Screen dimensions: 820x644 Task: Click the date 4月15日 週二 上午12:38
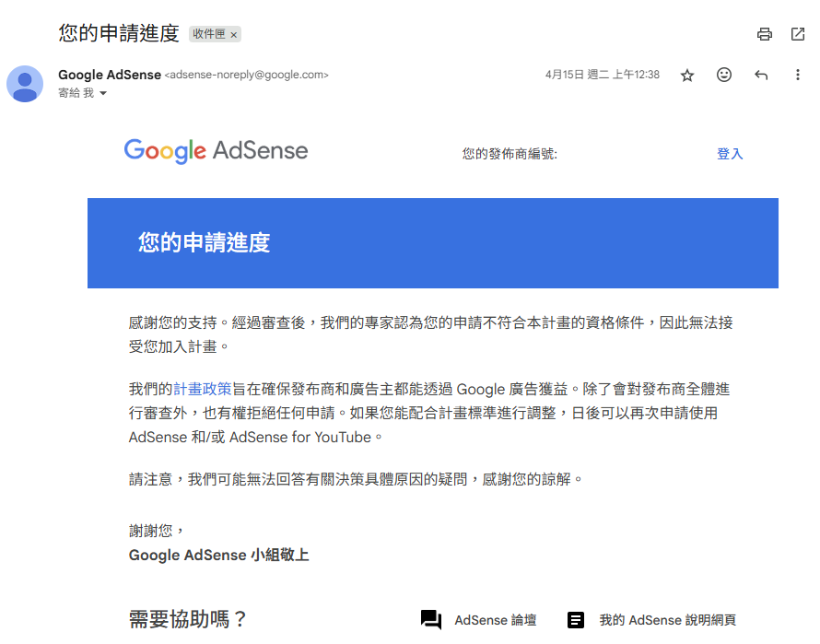pos(603,75)
